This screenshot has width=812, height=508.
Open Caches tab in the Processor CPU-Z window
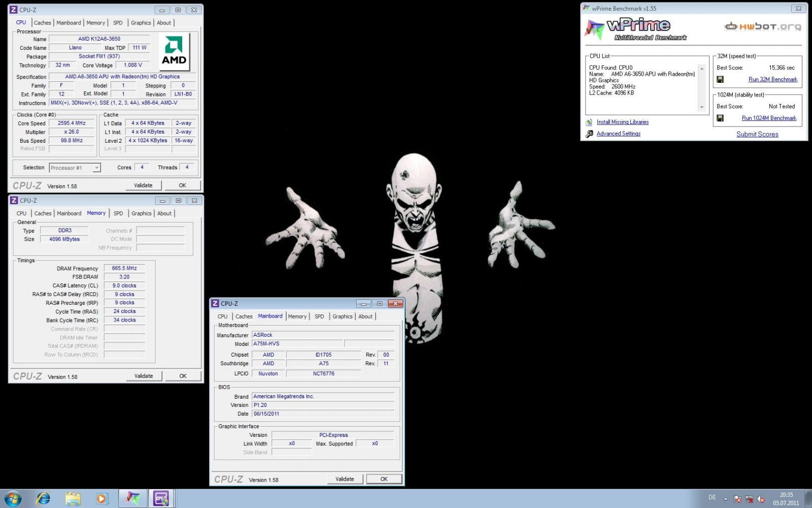tap(42, 23)
